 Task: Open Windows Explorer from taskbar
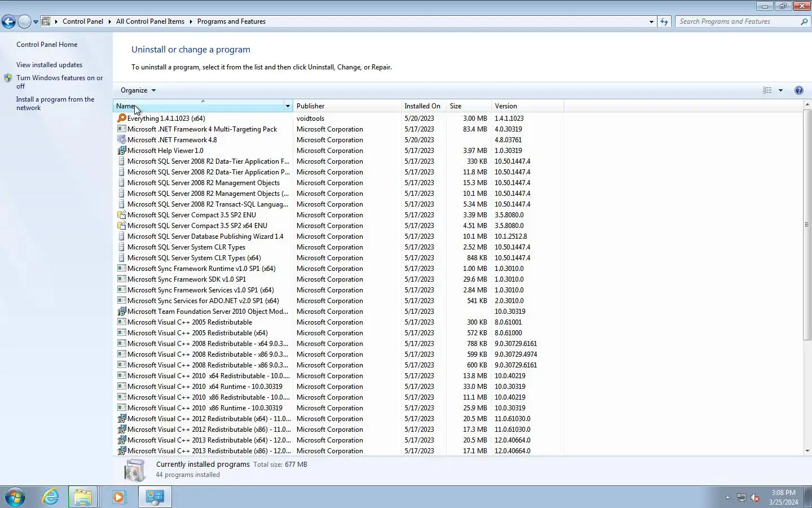pyautogui.click(x=83, y=497)
